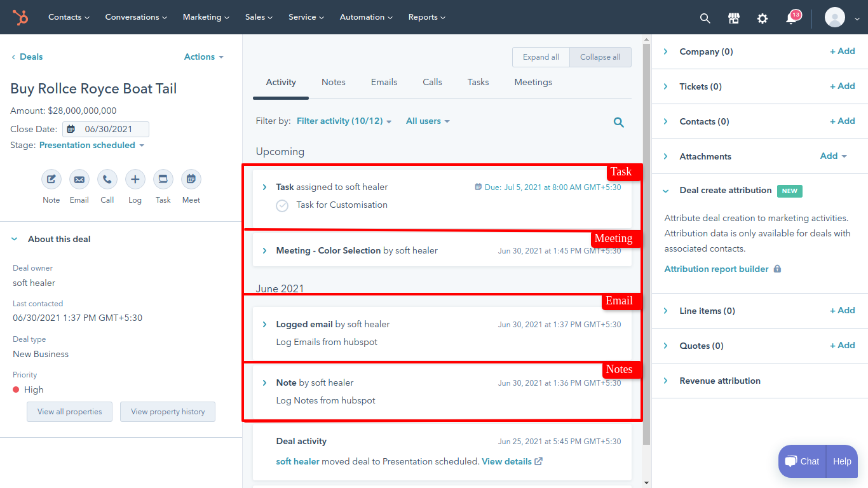
Task: Add line items with + Add link
Action: (x=843, y=310)
